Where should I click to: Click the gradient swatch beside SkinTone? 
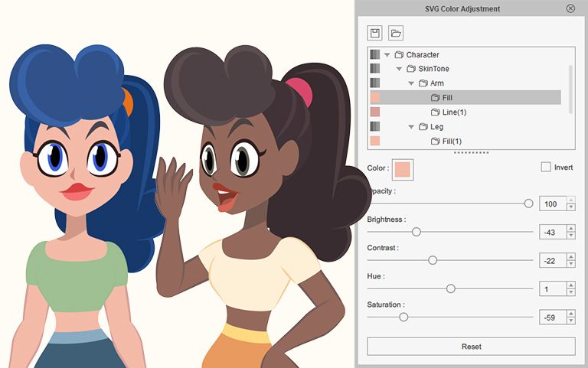coord(375,69)
